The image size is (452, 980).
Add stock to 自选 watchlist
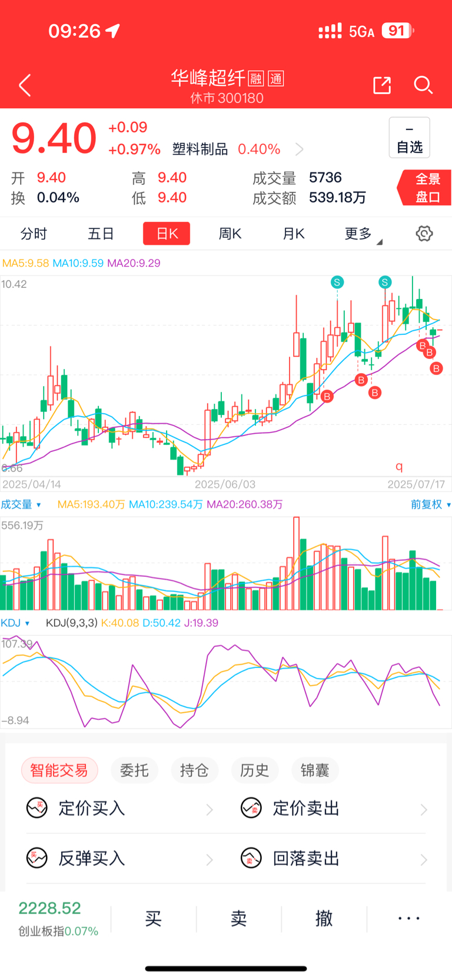(410, 138)
